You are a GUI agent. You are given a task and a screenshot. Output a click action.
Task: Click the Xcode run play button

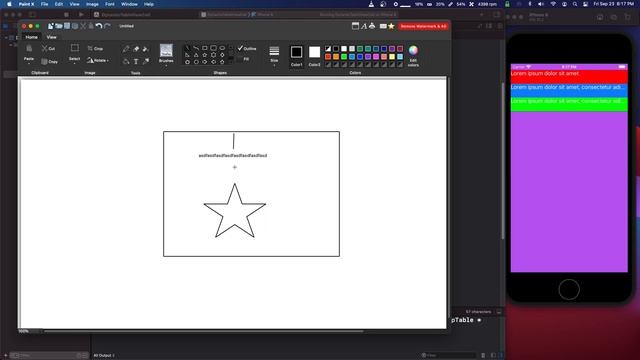point(81,15)
